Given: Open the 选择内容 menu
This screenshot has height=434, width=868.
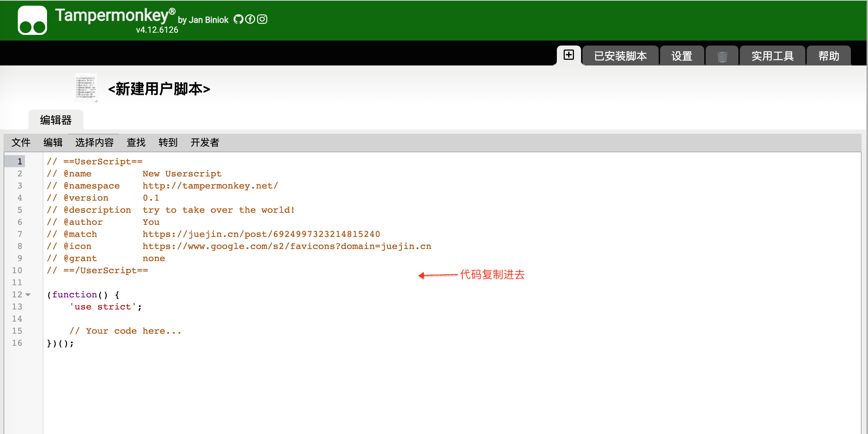Looking at the screenshot, I should click(94, 143).
